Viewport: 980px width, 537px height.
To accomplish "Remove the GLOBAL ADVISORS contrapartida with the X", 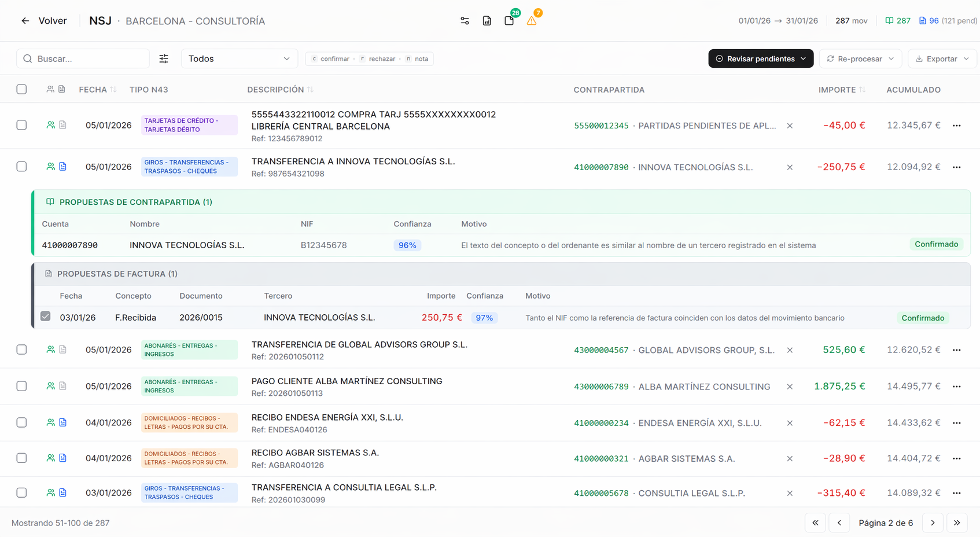I will 790,350.
